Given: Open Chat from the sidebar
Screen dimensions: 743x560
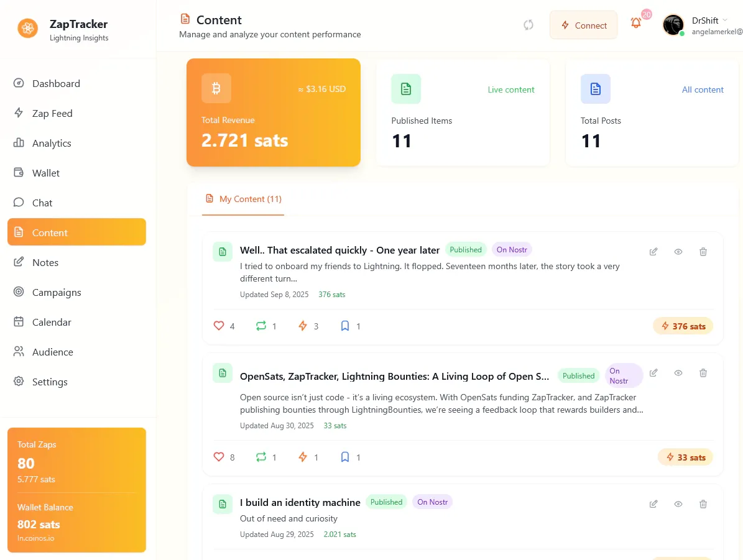Looking at the screenshot, I should 76,203.
